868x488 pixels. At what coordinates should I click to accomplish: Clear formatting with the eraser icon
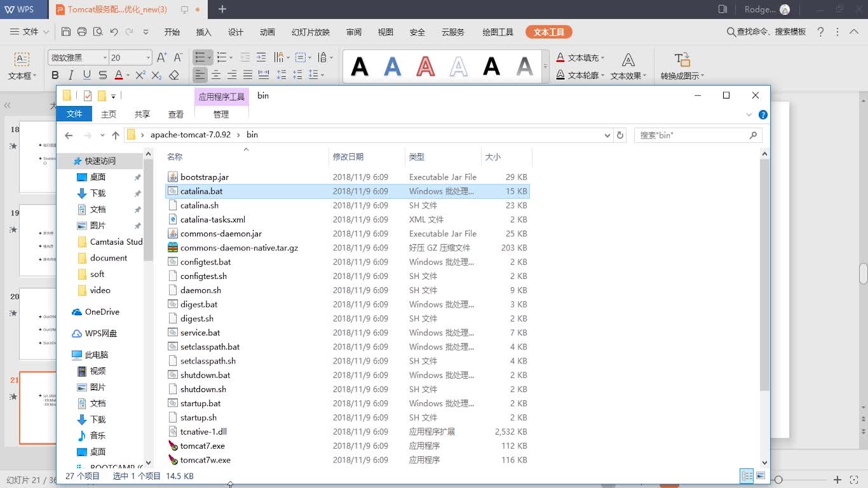[x=174, y=75]
